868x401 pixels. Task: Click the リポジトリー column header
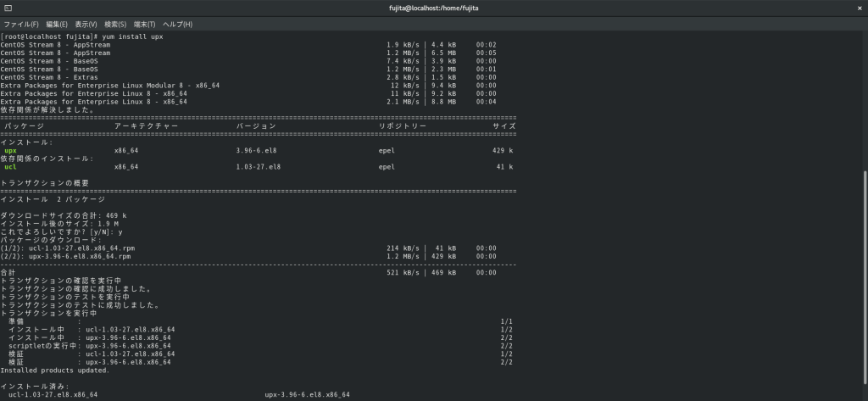click(403, 125)
